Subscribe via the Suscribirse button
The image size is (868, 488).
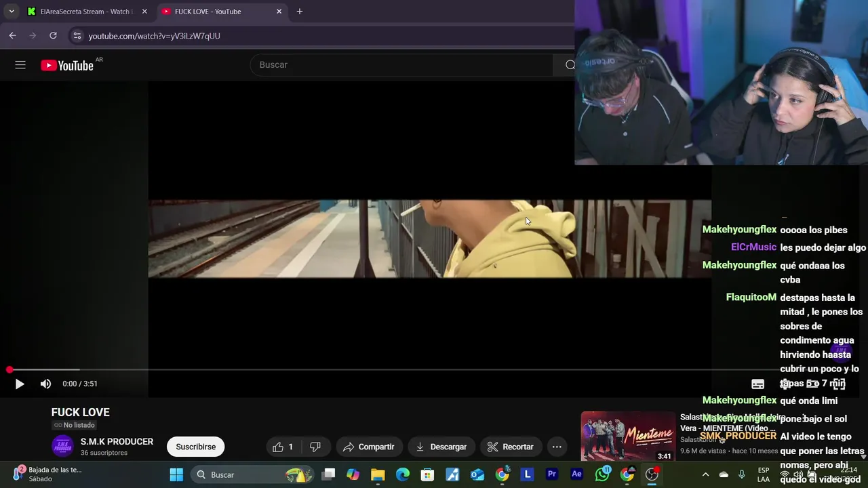[195, 447]
